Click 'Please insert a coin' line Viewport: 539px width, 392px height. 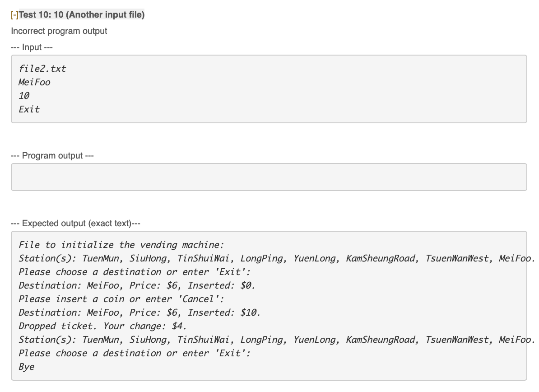pyautogui.click(x=121, y=299)
